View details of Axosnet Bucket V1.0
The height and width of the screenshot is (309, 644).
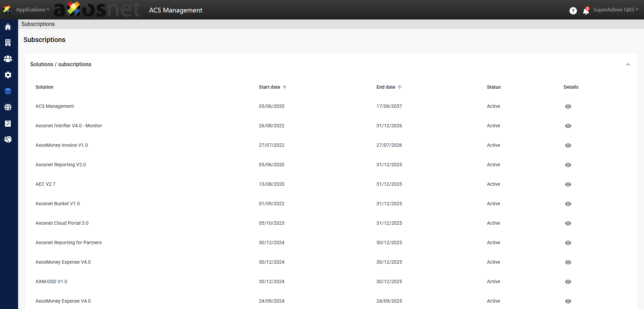point(568,204)
